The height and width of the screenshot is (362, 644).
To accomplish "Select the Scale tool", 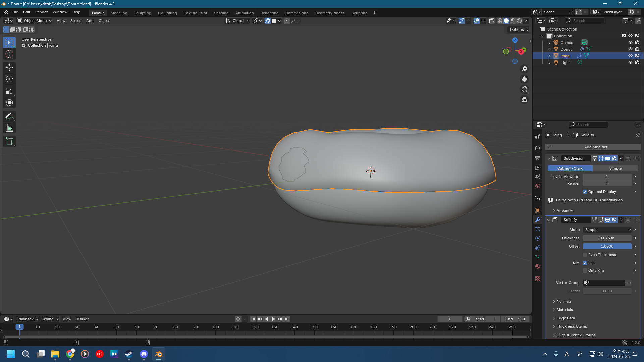I will coord(9,91).
